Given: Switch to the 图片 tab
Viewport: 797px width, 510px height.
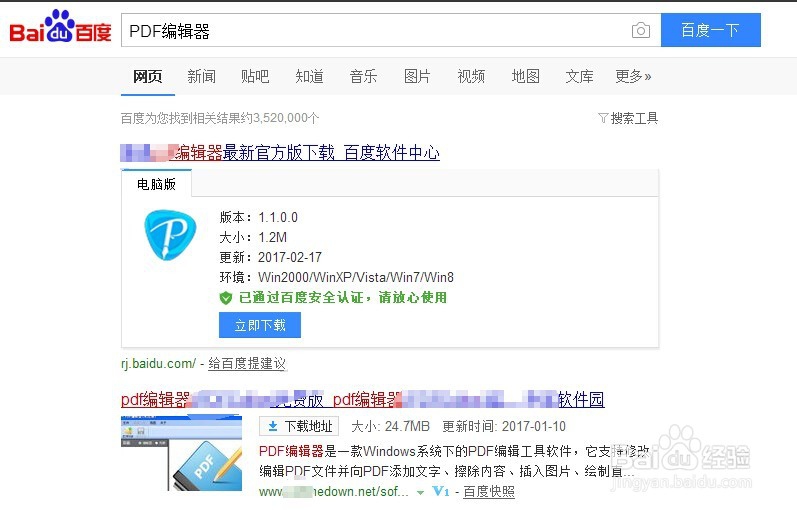Looking at the screenshot, I should [x=417, y=77].
